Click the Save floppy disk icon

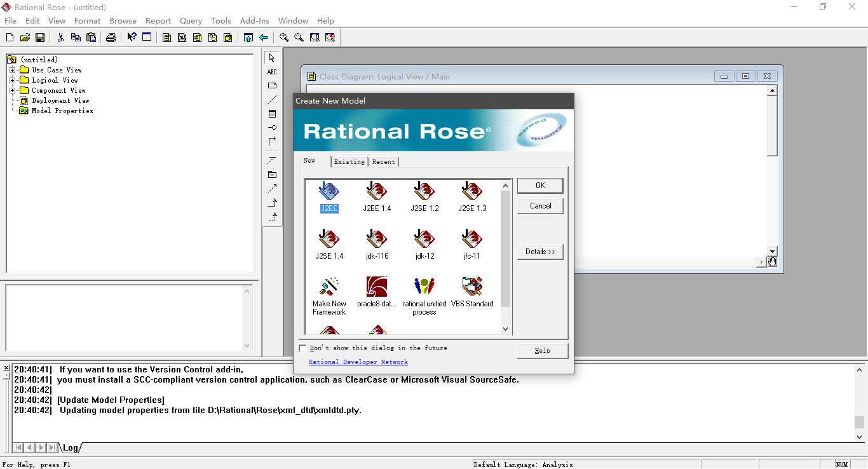[x=40, y=37]
